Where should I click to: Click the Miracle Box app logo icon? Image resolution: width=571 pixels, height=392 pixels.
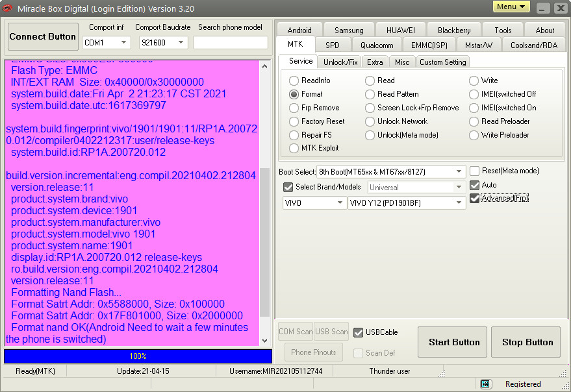(7, 8)
